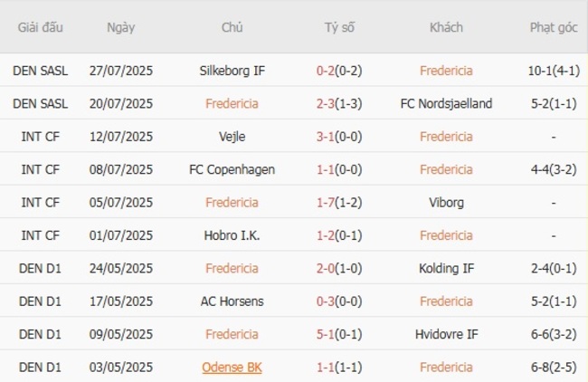Open the FC Nordsjaelland team link

(446, 103)
